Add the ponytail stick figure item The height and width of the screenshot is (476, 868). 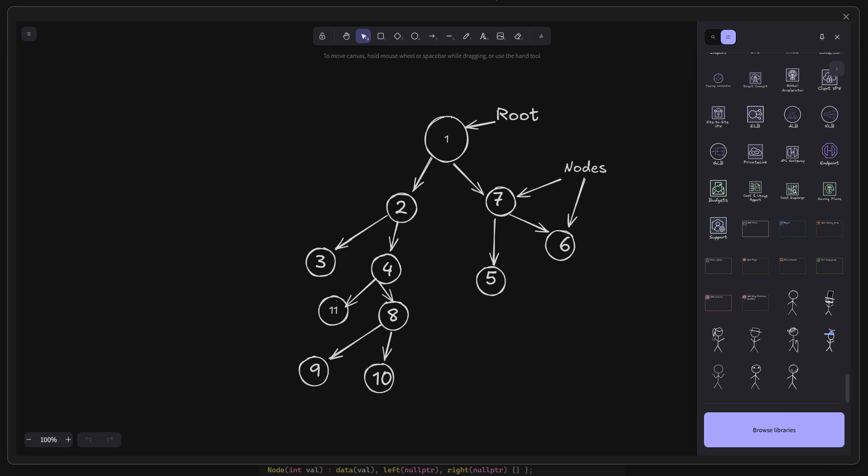718,340
